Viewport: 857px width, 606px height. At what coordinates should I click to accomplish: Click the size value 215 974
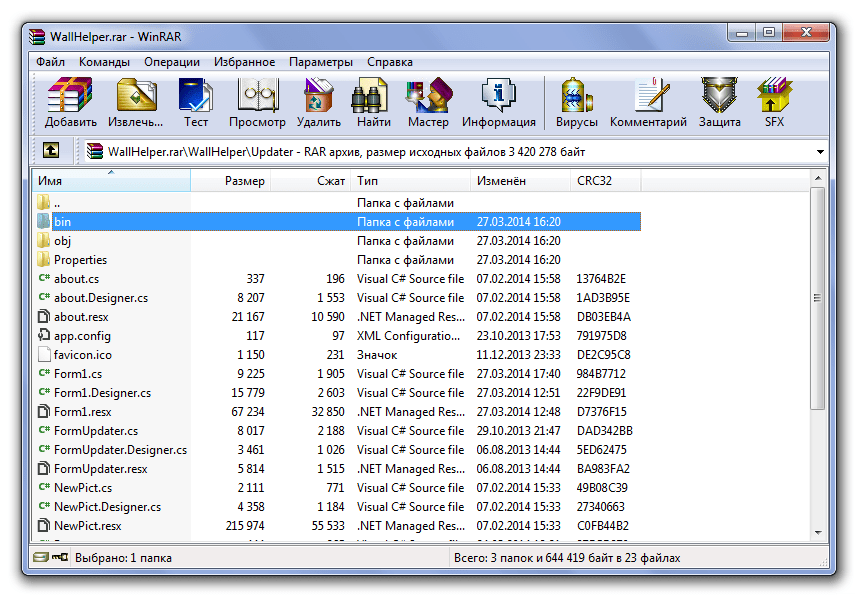(245, 526)
